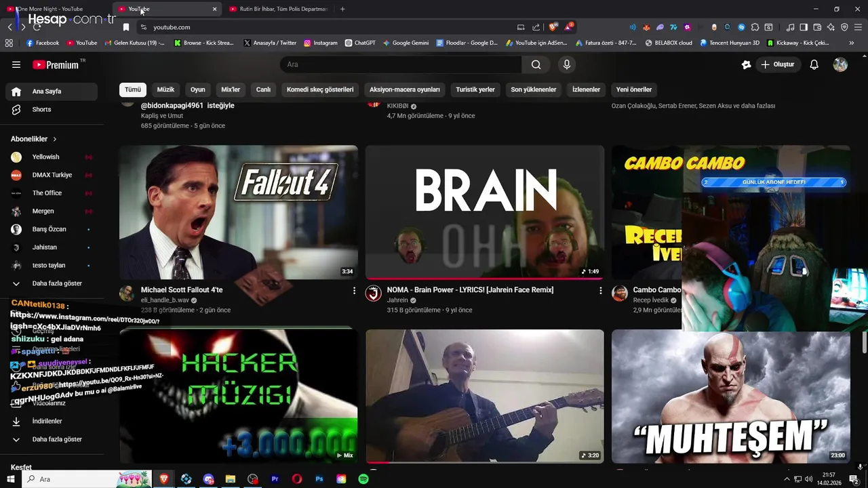Open the Hacker Müziği mix thumbnail

pos(239,396)
